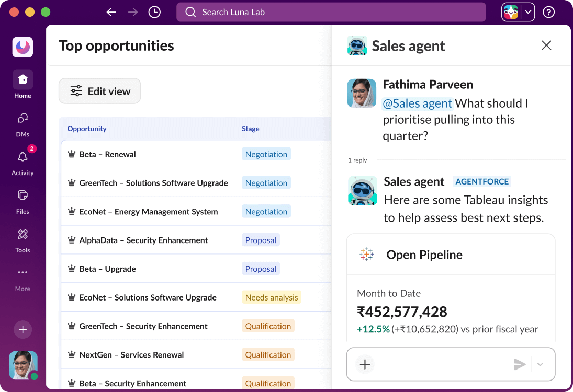Close the Sales agent panel

546,45
